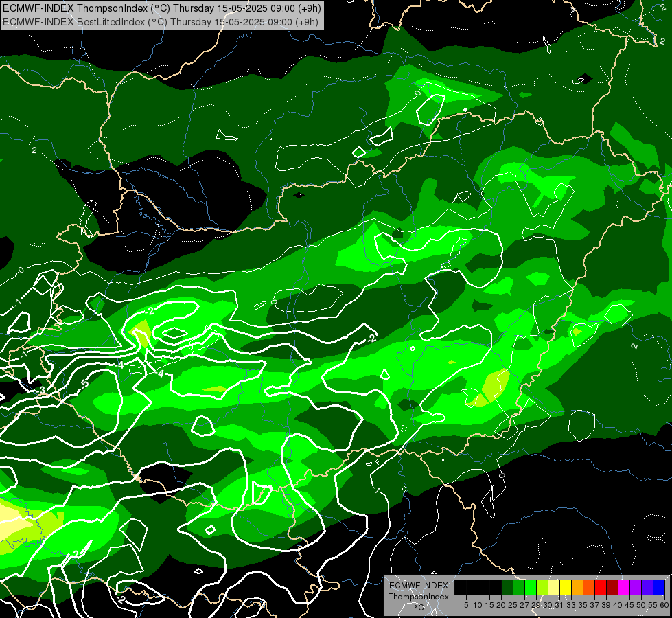The height and width of the screenshot is (618, 672).
Task: Click the legend tick label '60'
Action: [x=664, y=605]
